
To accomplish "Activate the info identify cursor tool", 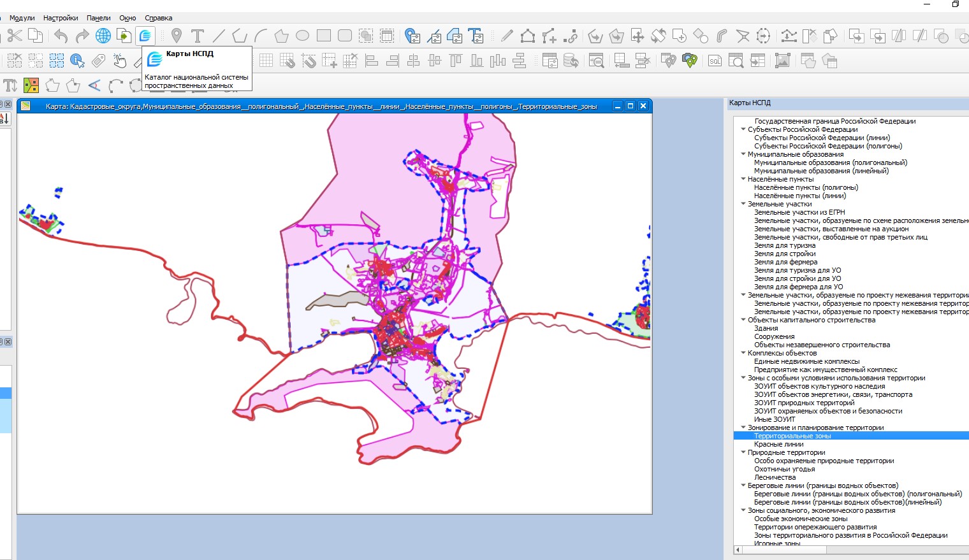I will click(78, 61).
